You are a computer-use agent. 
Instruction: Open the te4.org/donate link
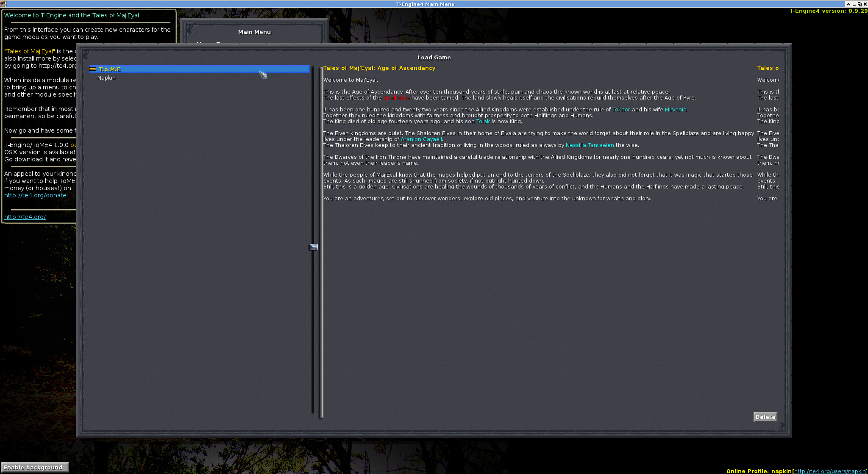pyautogui.click(x=35, y=195)
